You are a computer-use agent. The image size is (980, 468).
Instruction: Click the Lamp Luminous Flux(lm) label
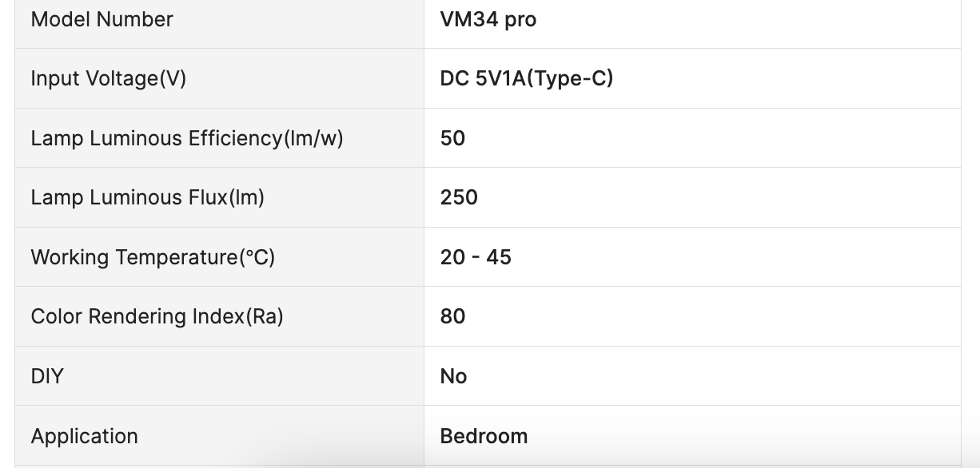(x=147, y=197)
